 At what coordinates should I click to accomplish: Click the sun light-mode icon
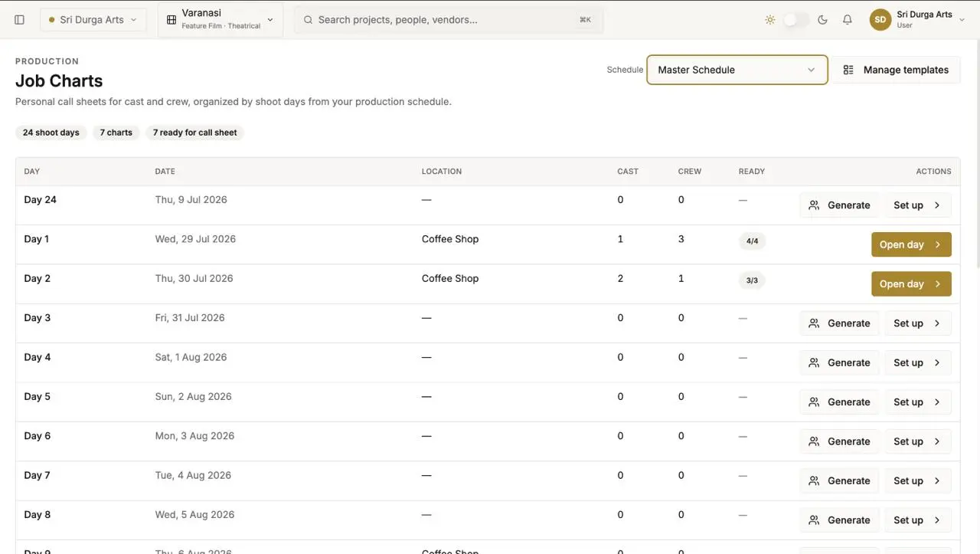pos(770,20)
